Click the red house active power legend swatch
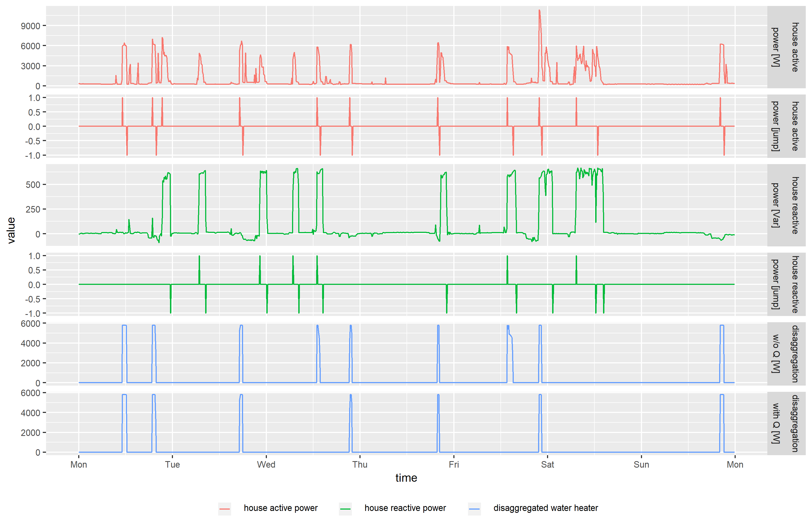 224,509
